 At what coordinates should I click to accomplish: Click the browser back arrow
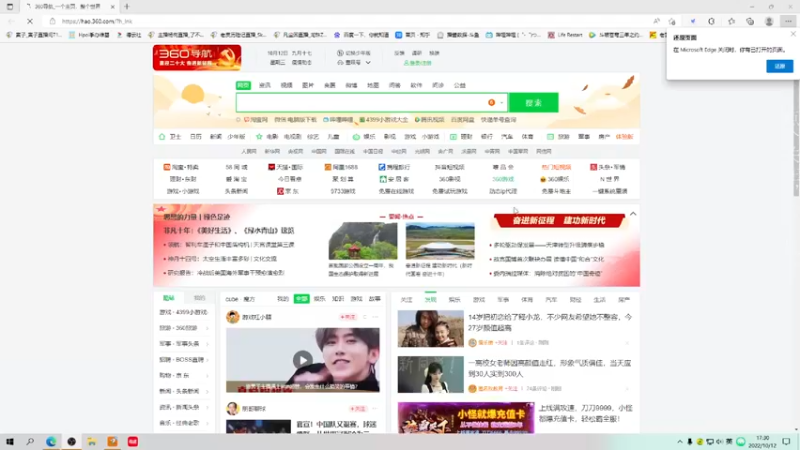pyautogui.click(x=11, y=21)
